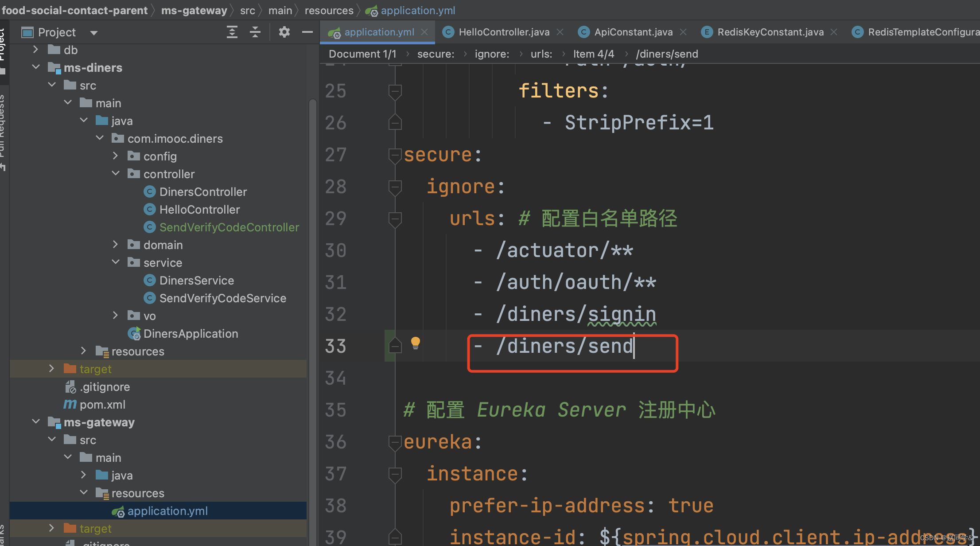Click the Collapse All icon in Project panel
This screenshot has height=546, width=980.
coord(255,32)
